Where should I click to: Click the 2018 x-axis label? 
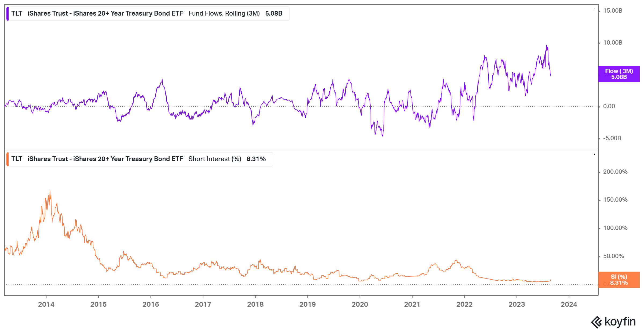coord(255,305)
